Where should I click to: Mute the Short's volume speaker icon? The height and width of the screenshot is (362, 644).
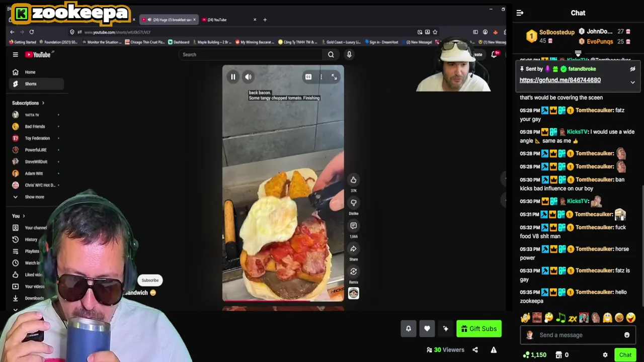tap(248, 77)
